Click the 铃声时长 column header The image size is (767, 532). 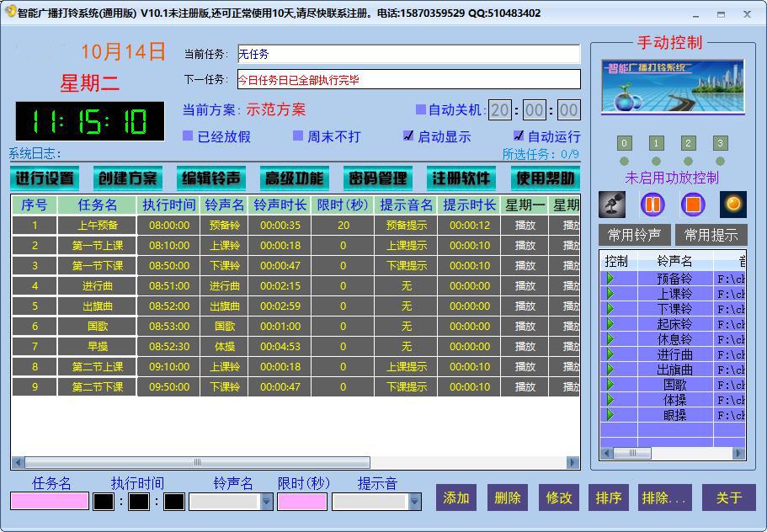[x=280, y=205]
